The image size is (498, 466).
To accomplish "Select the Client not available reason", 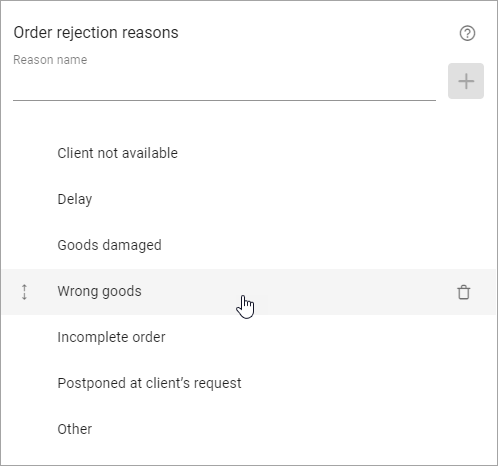I will (117, 153).
